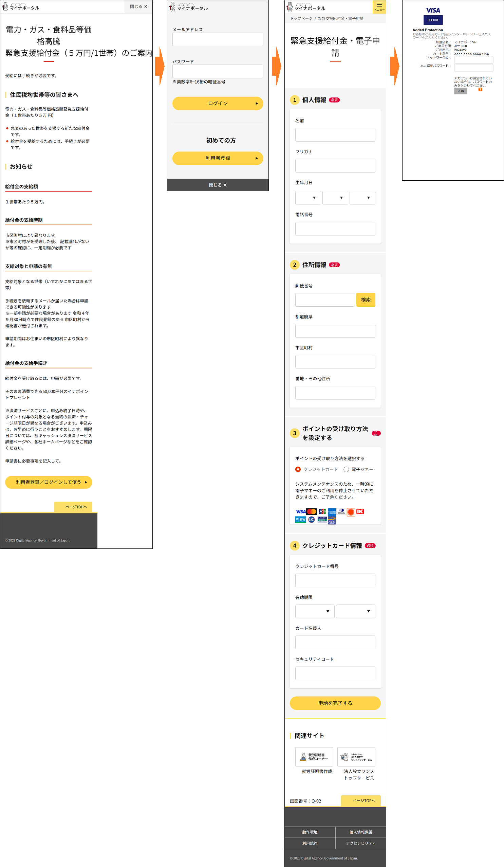Click the Mastercard logo
Viewport: 504px width, 867px height.
coord(312,511)
